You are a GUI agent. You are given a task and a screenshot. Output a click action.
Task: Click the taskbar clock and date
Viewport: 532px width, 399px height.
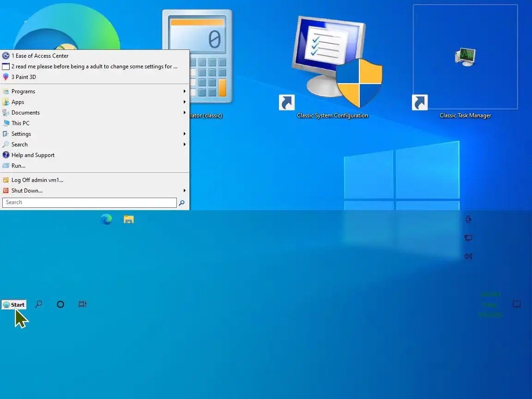[490, 304]
